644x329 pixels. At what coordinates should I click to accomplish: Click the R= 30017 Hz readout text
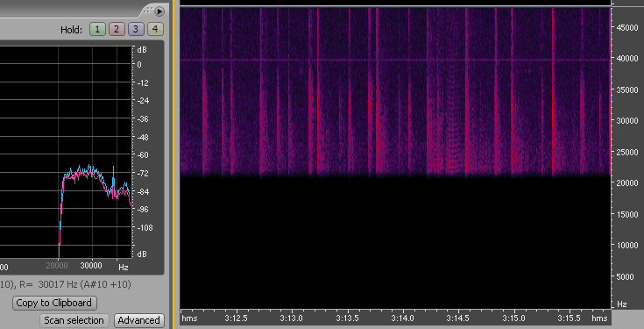coord(75,284)
